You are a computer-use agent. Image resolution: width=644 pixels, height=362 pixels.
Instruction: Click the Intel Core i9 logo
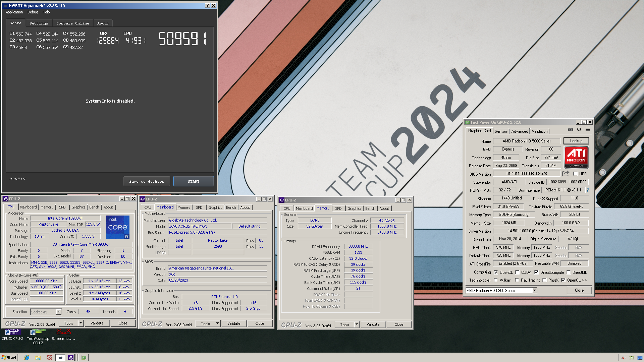coord(118,227)
